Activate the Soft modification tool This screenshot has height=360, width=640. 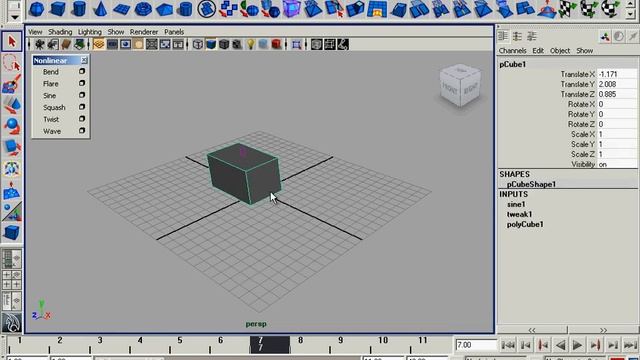tap(12, 191)
